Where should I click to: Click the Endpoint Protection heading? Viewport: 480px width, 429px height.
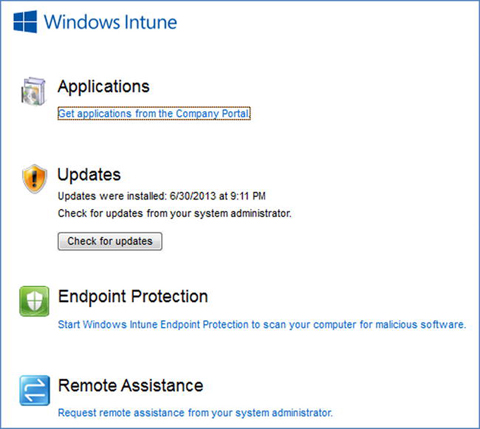click(133, 297)
